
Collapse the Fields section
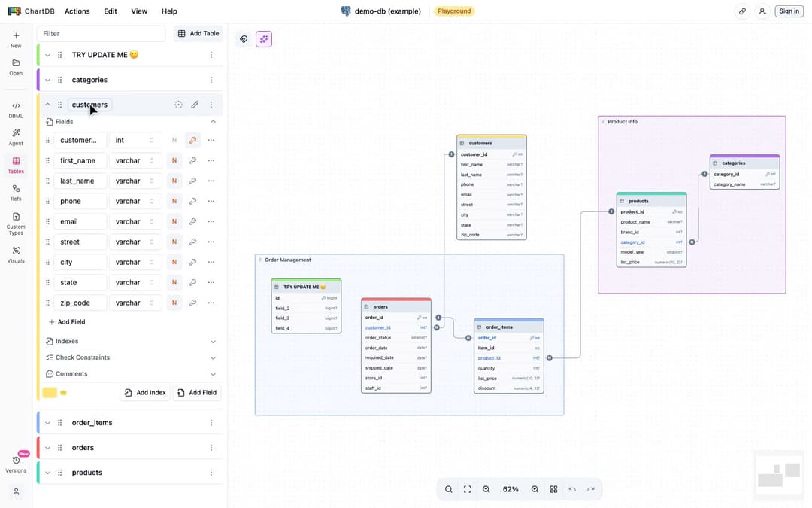click(x=213, y=122)
